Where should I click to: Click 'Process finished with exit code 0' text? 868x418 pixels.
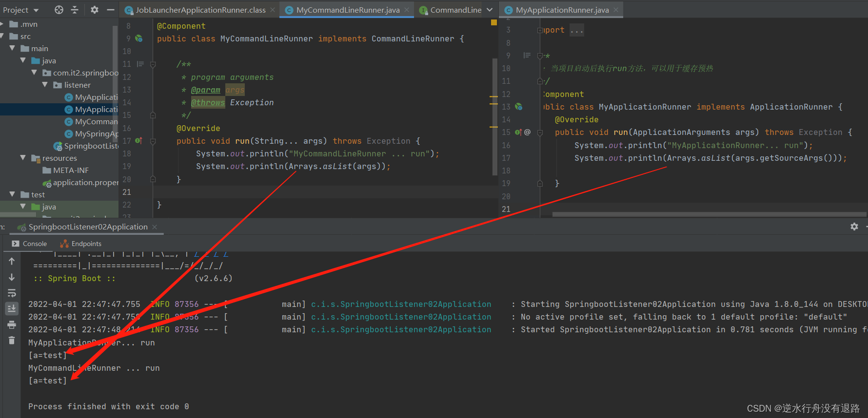[108, 406]
